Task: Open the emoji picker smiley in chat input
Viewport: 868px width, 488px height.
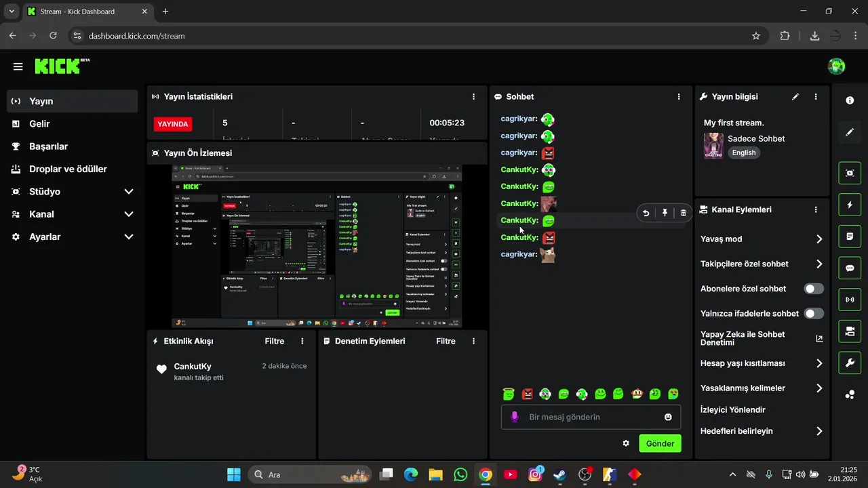Action: [668, 417]
